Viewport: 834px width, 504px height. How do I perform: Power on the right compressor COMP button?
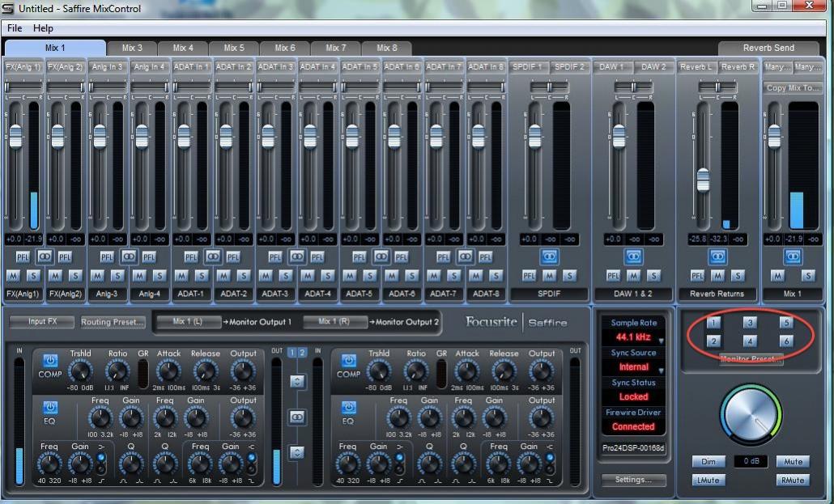pos(348,361)
